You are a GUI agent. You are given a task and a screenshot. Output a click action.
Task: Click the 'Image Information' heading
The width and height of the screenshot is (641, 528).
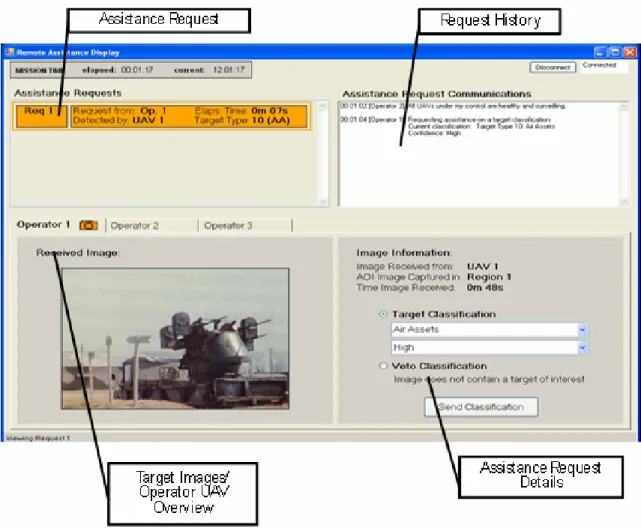(404, 253)
